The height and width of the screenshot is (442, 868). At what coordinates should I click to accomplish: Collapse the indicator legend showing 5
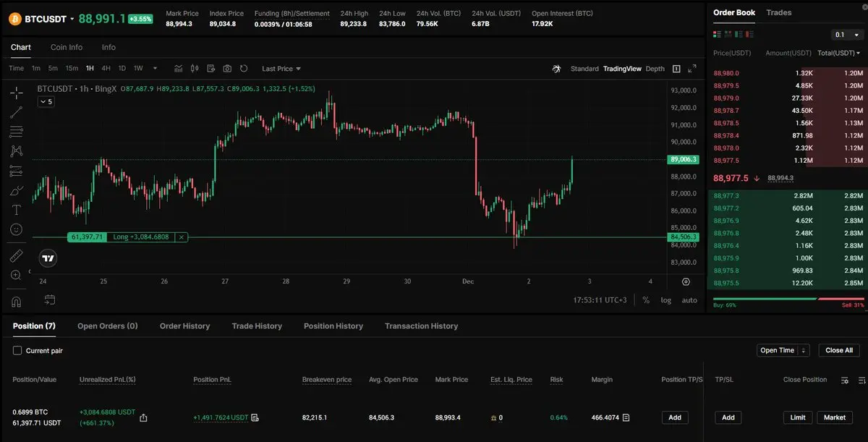[46, 102]
